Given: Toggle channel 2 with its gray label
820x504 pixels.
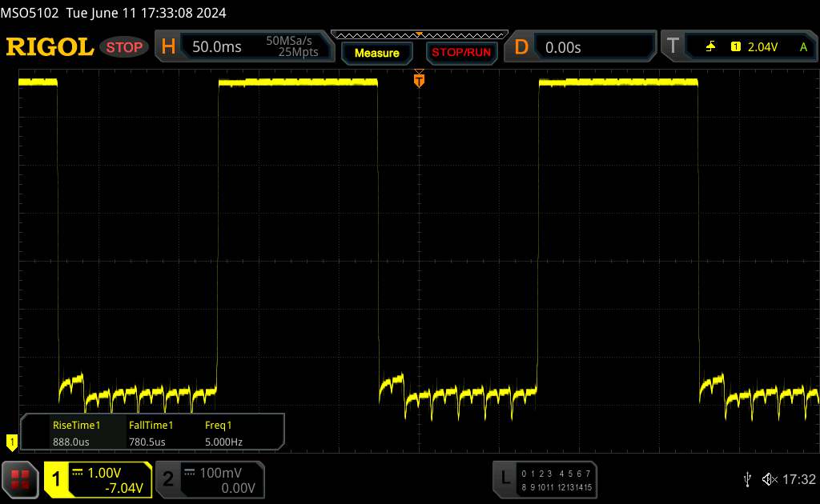Looking at the screenshot, I should tap(168, 479).
